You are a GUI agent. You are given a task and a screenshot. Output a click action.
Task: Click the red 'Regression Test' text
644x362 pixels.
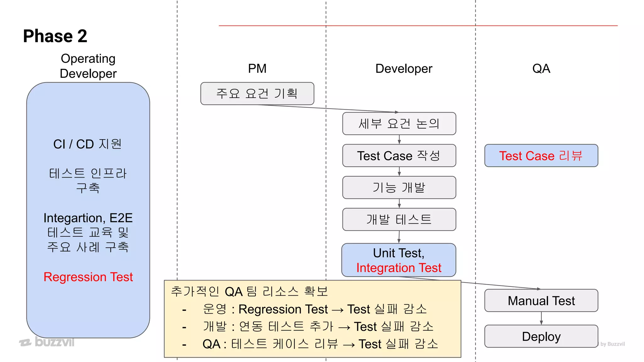tap(88, 277)
